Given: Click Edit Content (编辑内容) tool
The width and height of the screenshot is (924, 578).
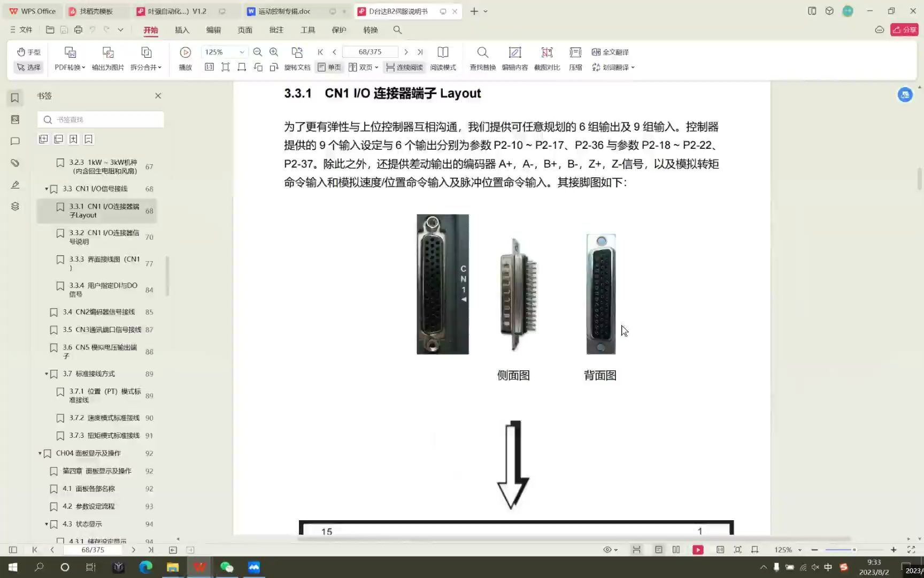Looking at the screenshot, I should point(514,58).
